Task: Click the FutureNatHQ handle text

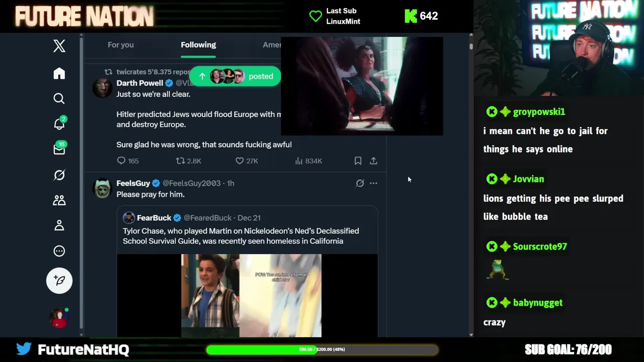Action: pyautogui.click(x=84, y=349)
